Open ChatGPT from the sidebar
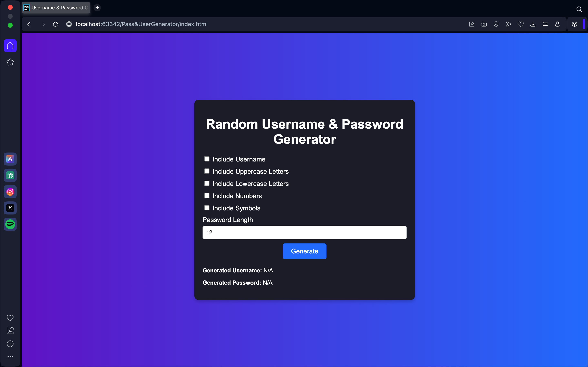Viewport: 588px width, 367px height. coord(10,175)
